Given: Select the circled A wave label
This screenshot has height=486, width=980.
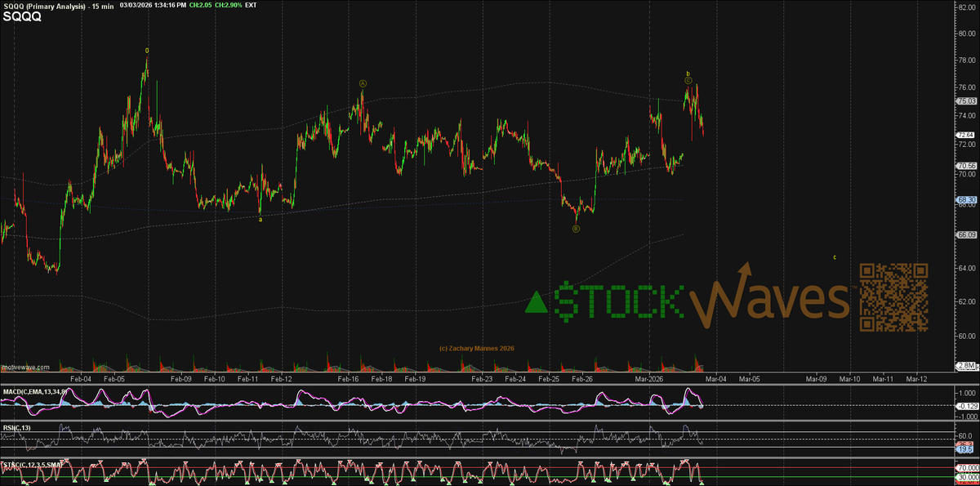Looking at the screenshot, I should pyautogui.click(x=362, y=83).
